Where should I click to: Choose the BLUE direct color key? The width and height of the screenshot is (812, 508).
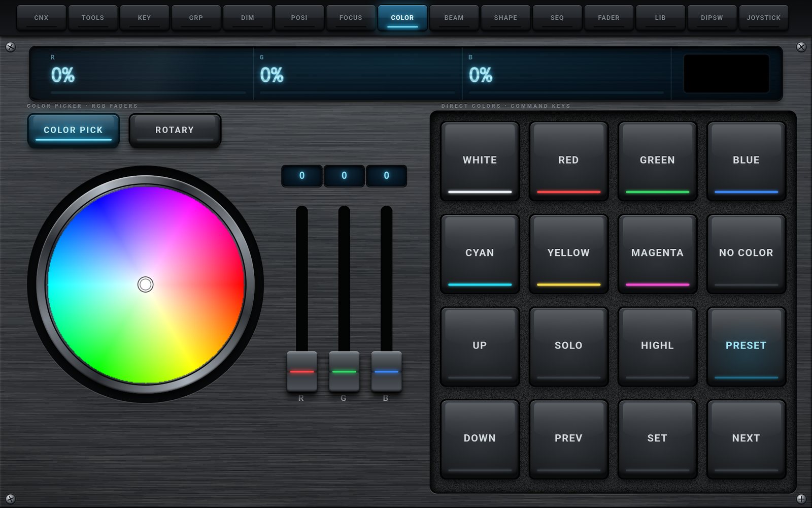point(746,161)
